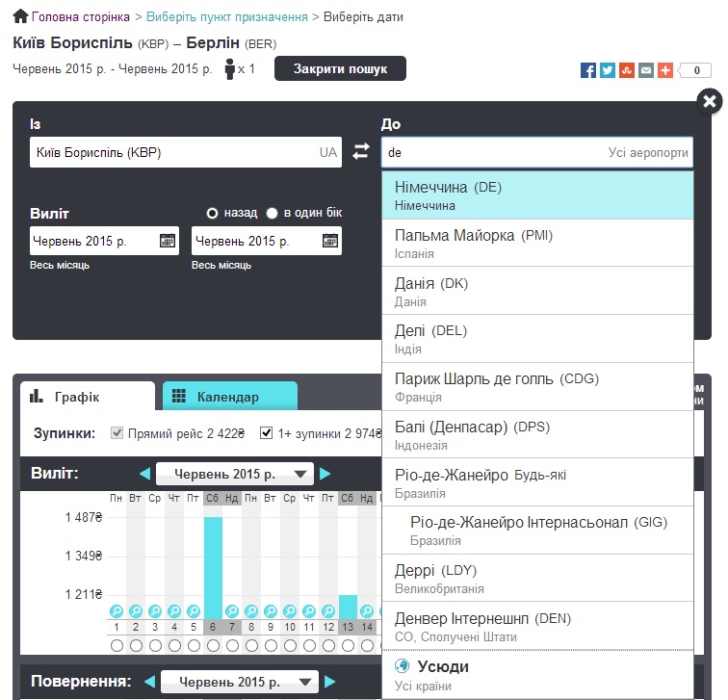Share the page via Facebook icon

[588, 70]
